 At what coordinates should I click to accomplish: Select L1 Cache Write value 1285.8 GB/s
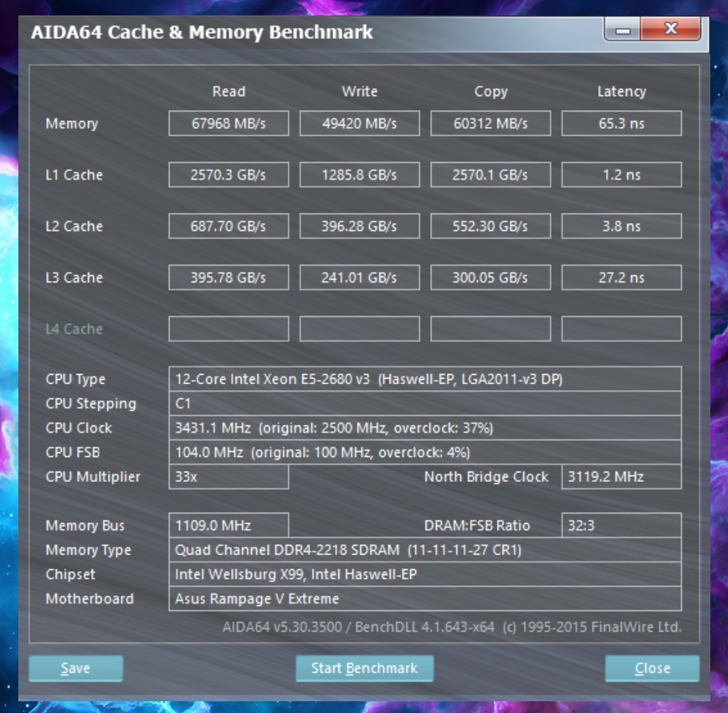[360, 175]
